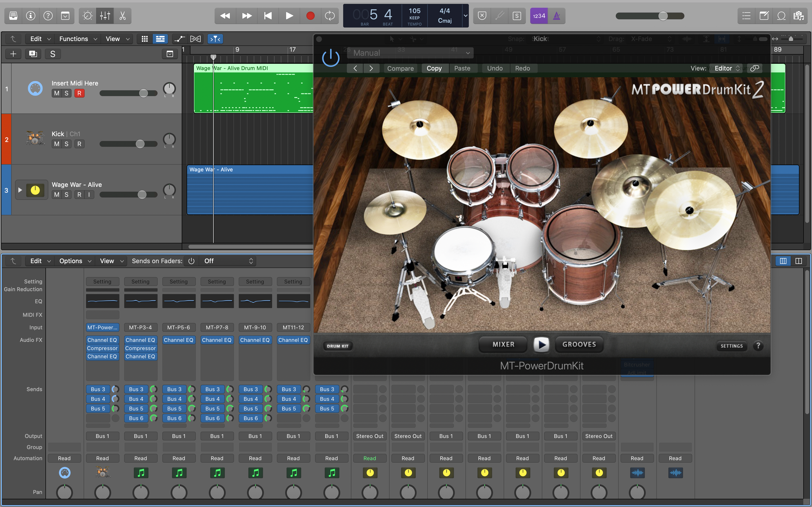The image size is (812, 507).
Task: Enable the metronome click icon
Action: pyautogui.click(x=556, y=16)
